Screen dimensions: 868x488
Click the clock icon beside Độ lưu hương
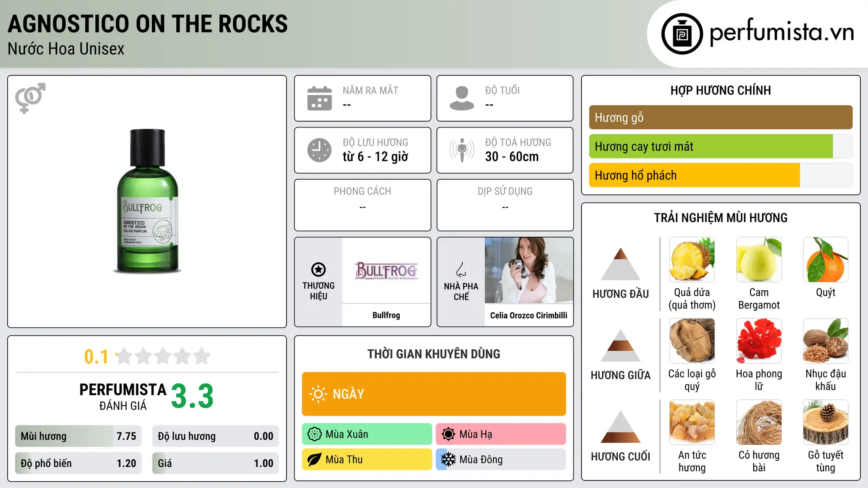(320, 150)
